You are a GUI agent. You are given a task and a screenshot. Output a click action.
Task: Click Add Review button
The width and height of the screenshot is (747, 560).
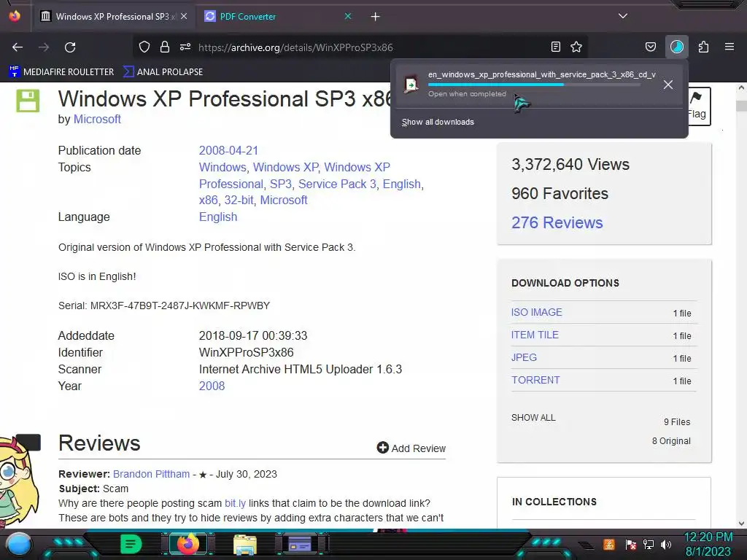click(x=411, y=448)
